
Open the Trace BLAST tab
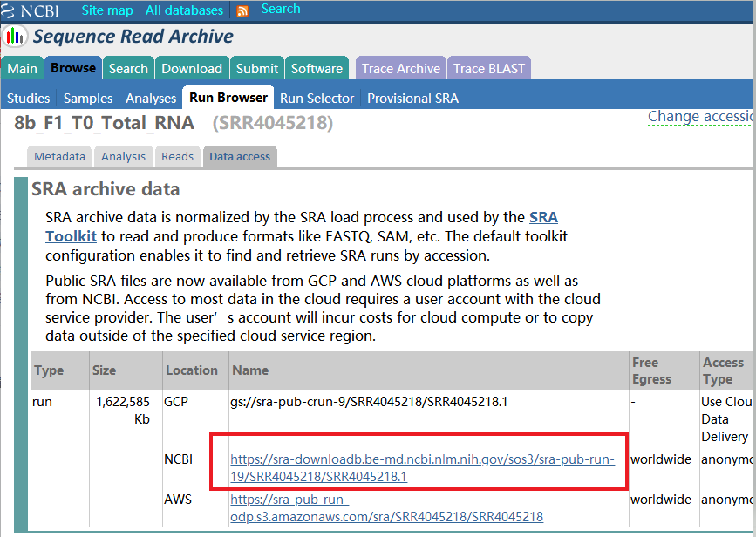pyautogui.click(x=489, y=69)
